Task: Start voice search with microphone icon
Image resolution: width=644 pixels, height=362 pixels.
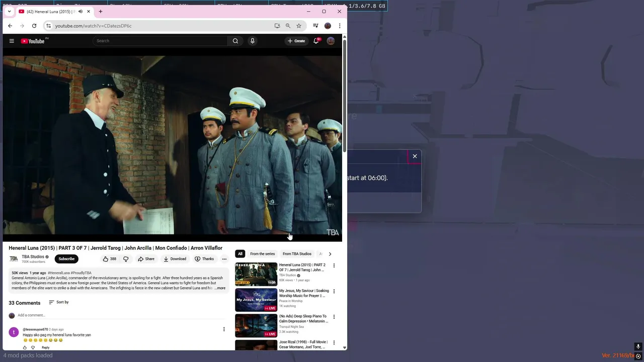Action: [x=253, y=41]
